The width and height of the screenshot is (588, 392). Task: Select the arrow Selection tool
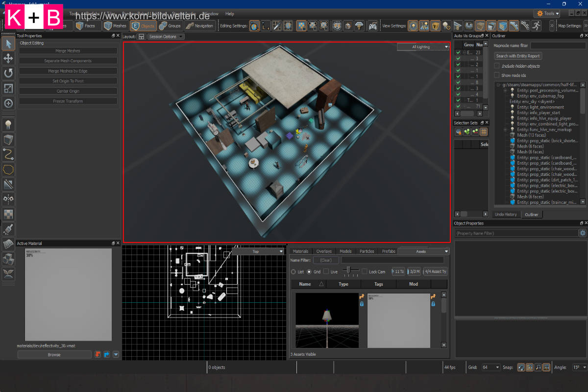8,44
